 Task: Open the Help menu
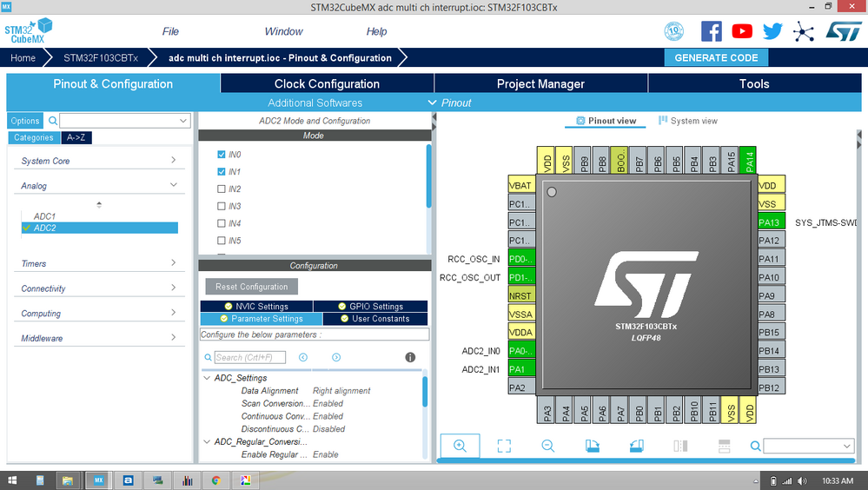tap(376, 31)
